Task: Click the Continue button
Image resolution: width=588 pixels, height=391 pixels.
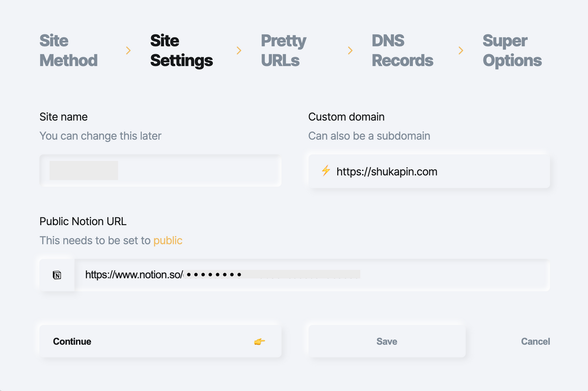Action: (160, 341)
